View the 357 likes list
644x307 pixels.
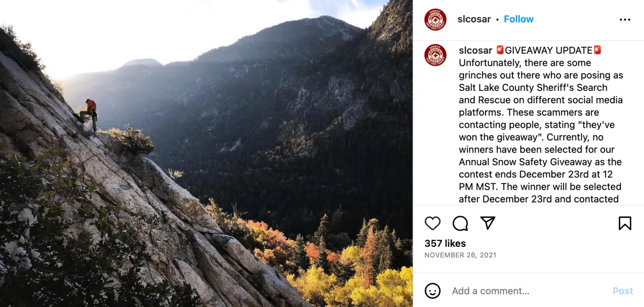click(x=445, y=243)
